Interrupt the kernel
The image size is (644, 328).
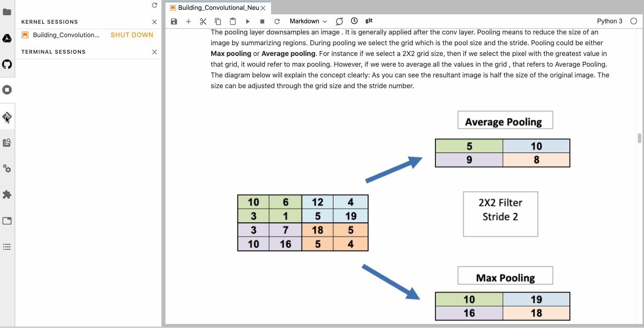coord(263,21)
